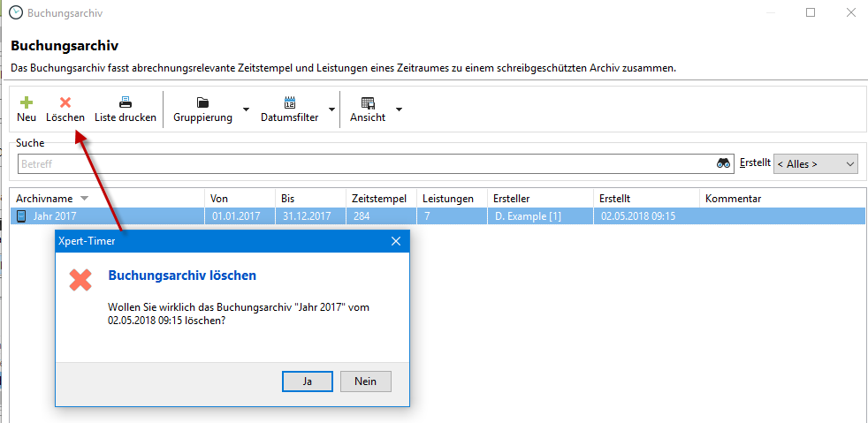Click the green plus Neu icon

[27, 102]
